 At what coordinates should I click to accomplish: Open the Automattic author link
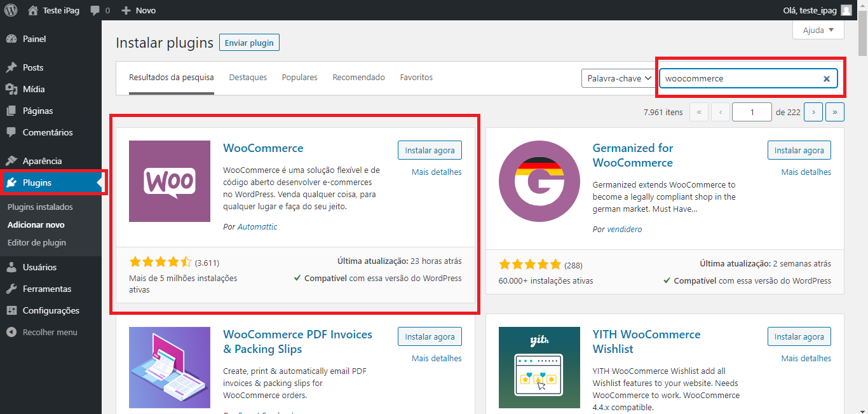point(257,227)
